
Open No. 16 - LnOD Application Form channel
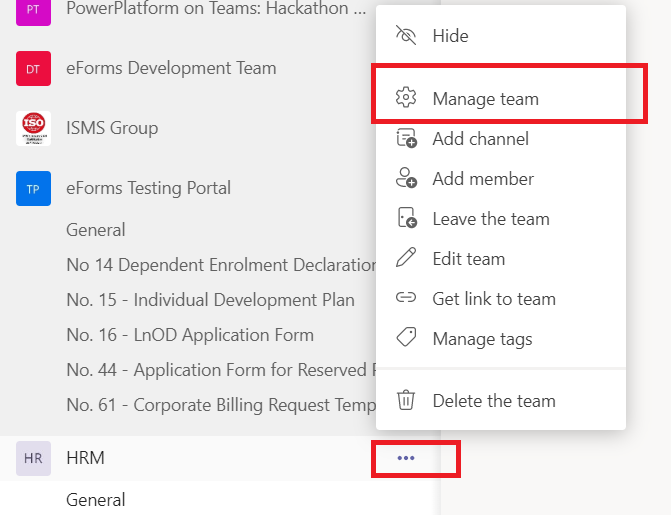point(190,335)
